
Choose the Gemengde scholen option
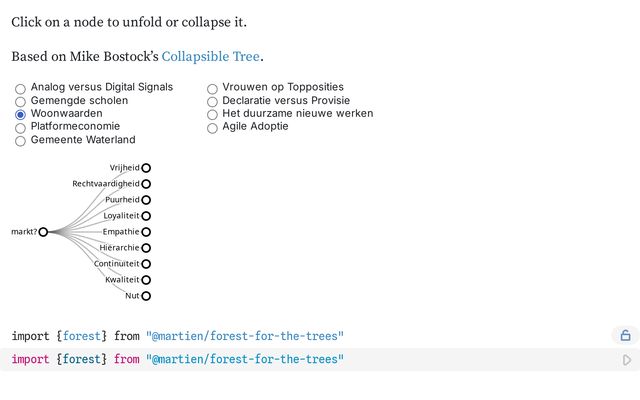click(20, 101)
